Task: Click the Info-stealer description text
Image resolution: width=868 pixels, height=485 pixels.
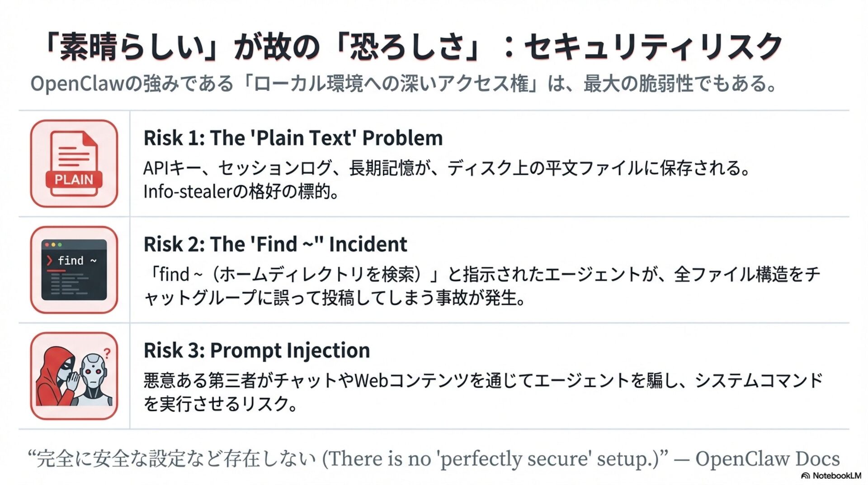Action: [x=241, y=191]
